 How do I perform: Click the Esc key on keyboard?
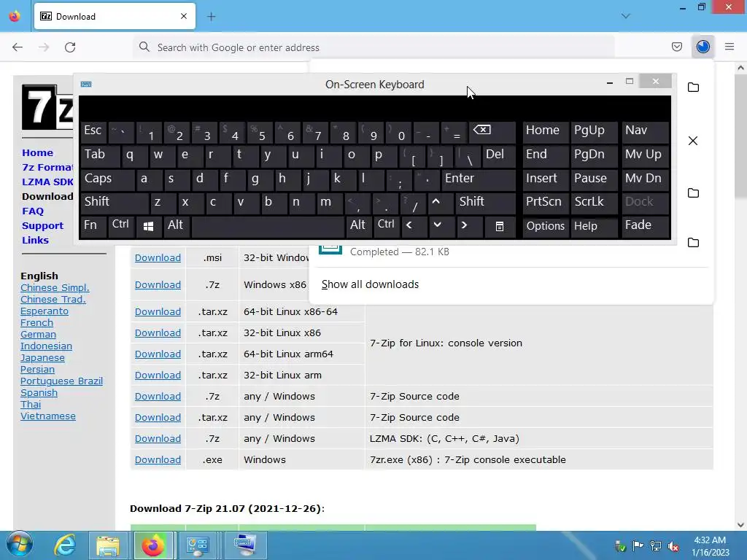93,131
